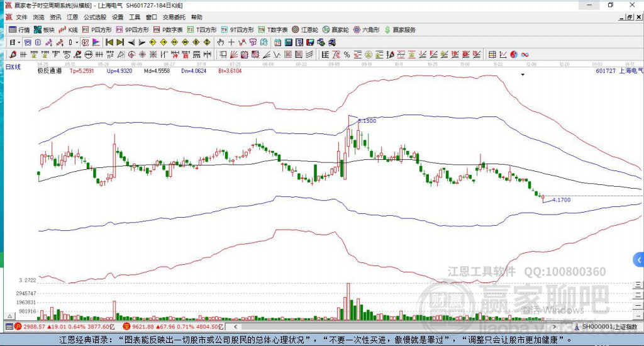This screenshot has height=346, width=644.
Task: Open the calendar icon
Action: click(277, 42)
